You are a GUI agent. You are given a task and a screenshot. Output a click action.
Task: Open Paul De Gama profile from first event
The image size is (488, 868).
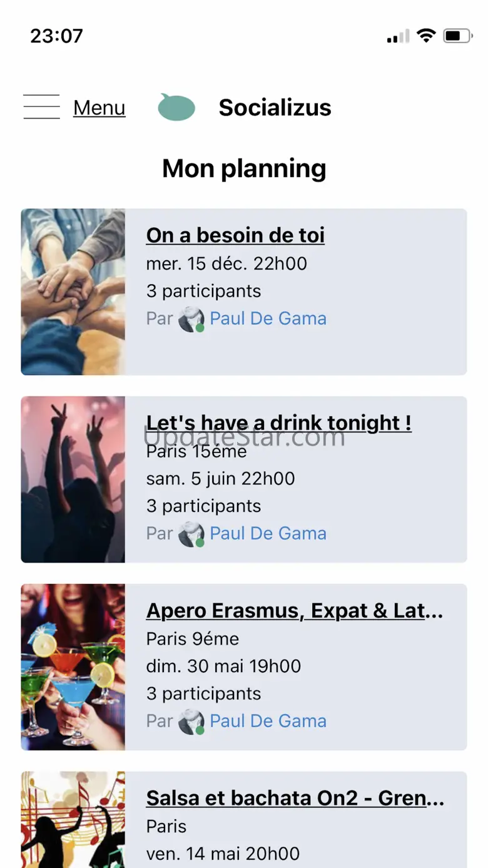(268, 319)
